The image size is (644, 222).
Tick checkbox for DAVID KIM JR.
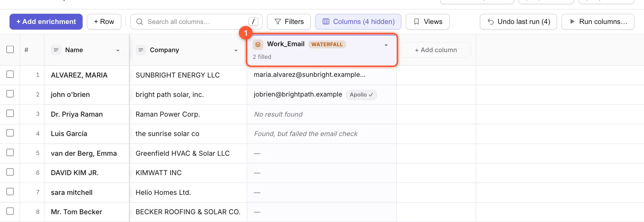(10, 172)
